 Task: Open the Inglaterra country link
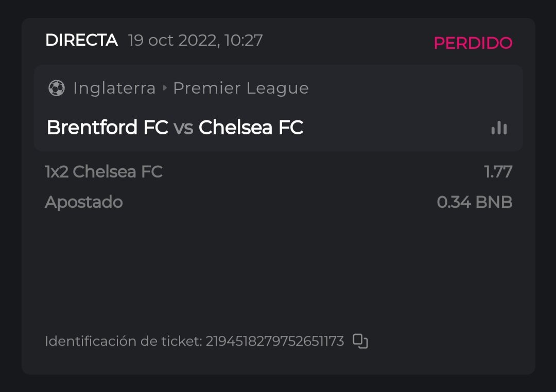coord(114,88)
